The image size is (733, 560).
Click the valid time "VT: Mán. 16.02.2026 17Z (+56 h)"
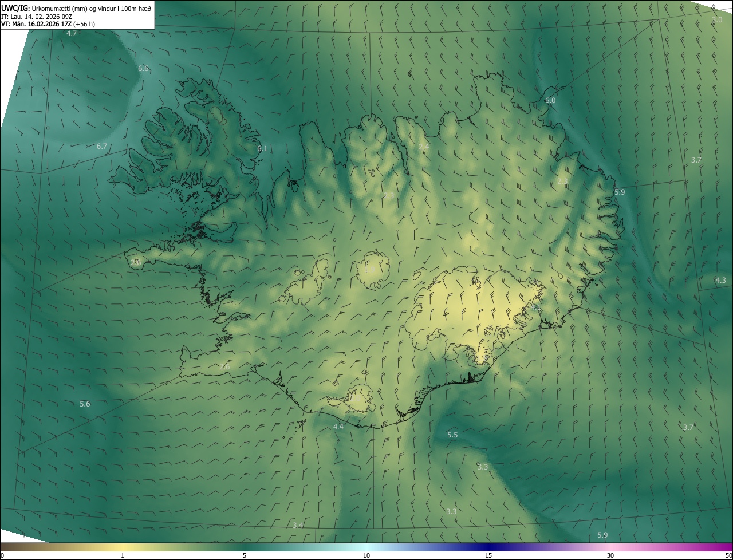coord(48,24)
